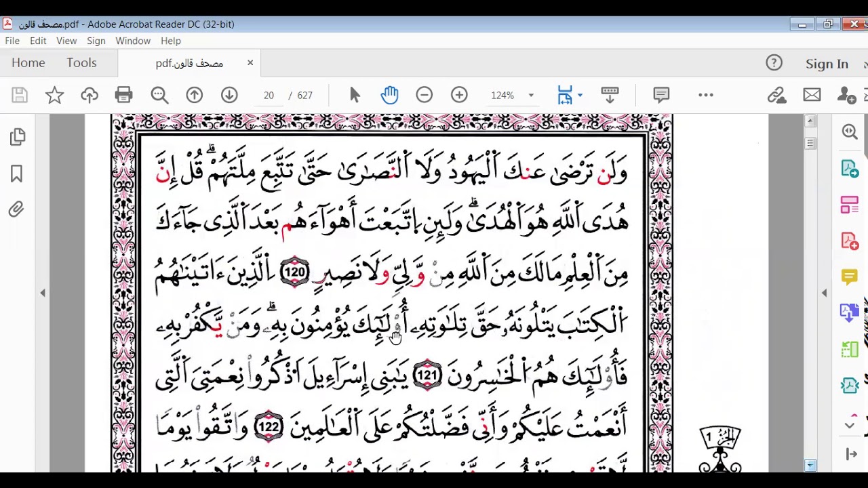
Task: Go to previous page arrow
Action: 195,96
